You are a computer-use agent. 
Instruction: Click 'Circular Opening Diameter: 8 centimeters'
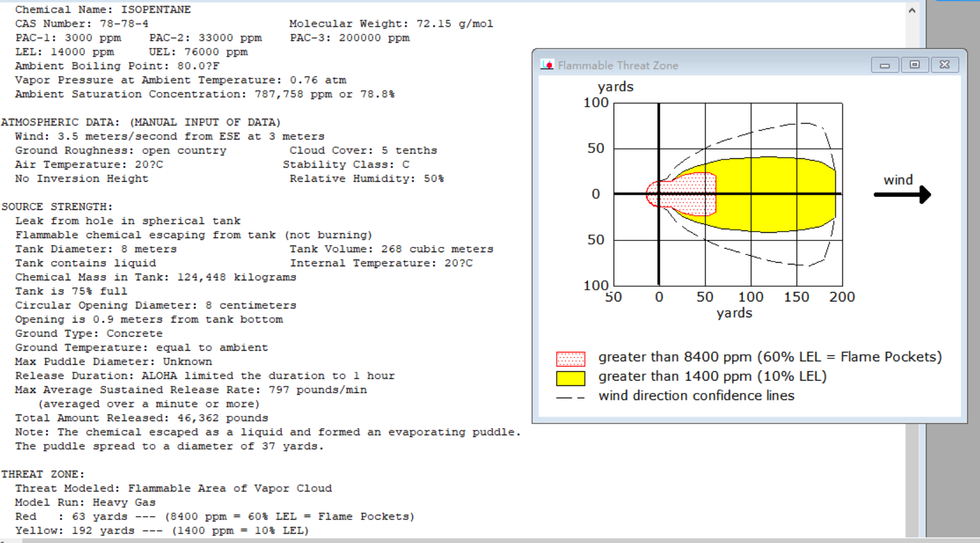tap(155, 305)
